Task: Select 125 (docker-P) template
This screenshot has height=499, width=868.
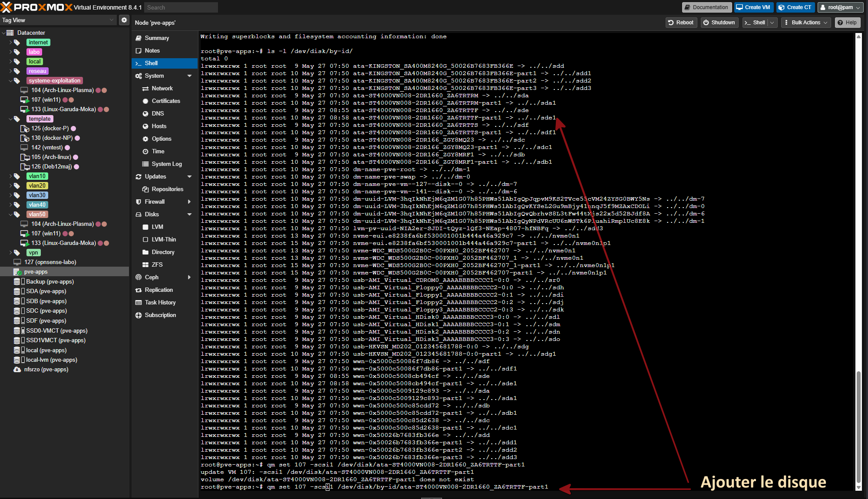Action: coord(50,129)
